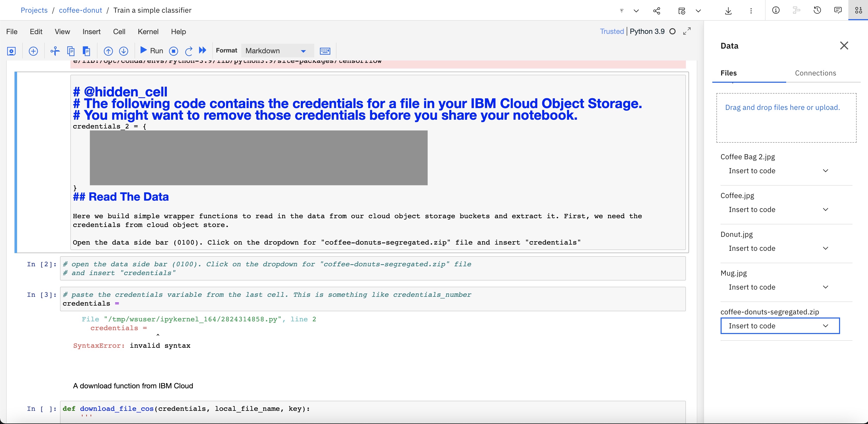The width and height of the screenshot is (868, 424).
Task: Cut selected cells with scissors icon
Action: (x=55, y=51)
